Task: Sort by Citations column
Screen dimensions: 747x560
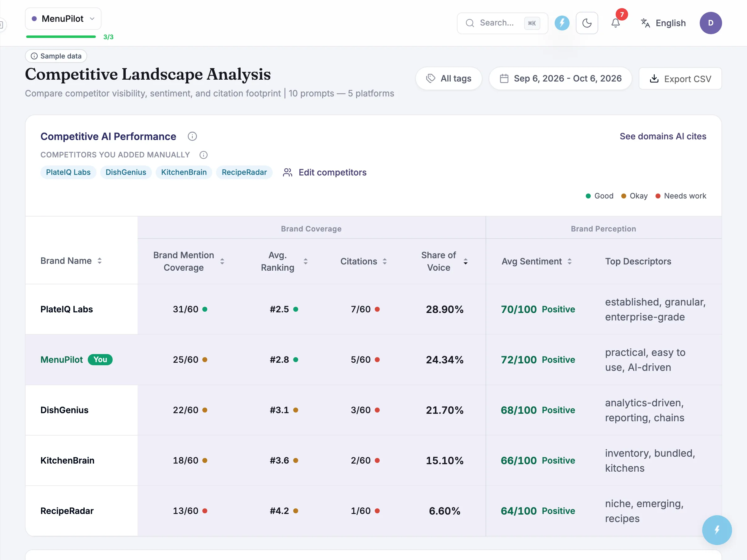Action: pos(363,261)
